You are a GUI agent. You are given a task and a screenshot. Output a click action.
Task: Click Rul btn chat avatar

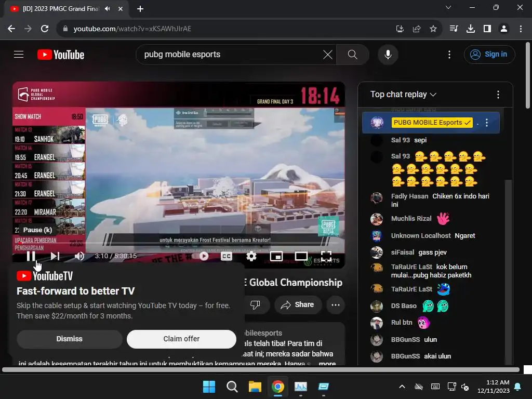pos(377,323)
